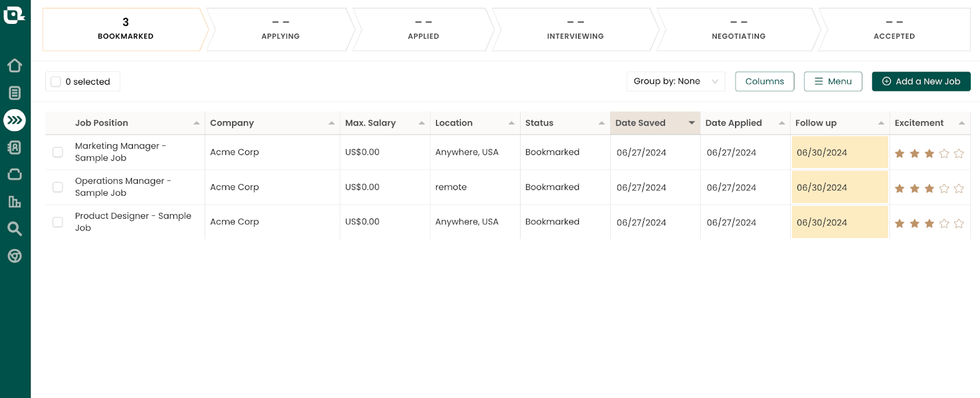Check the Operations Manager row checkbox
The height and width of the screenshot is (398, 980).
click(58, 187)
